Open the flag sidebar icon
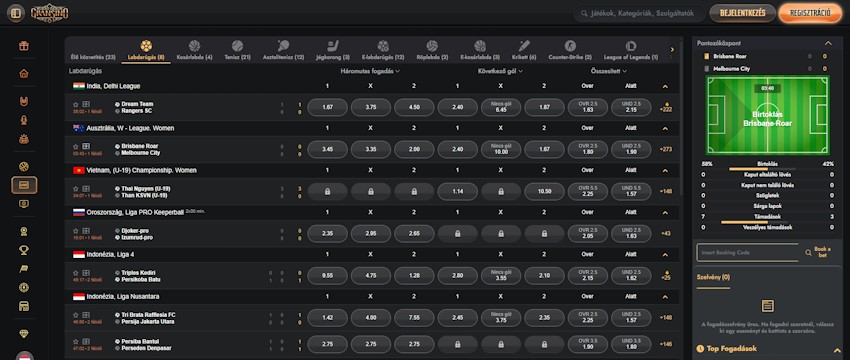The width and height of the screenshot is (850, 360). 24,269
